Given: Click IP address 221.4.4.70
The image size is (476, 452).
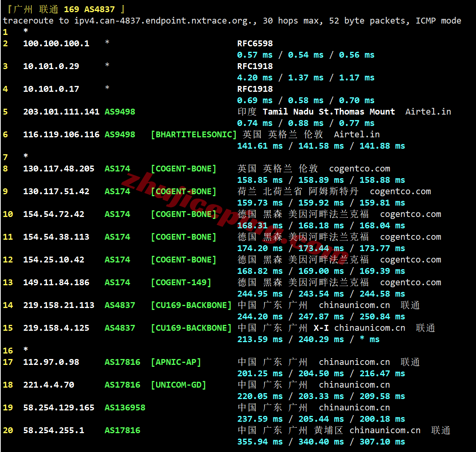Looking at the screenshot, I should coord(49,385).
